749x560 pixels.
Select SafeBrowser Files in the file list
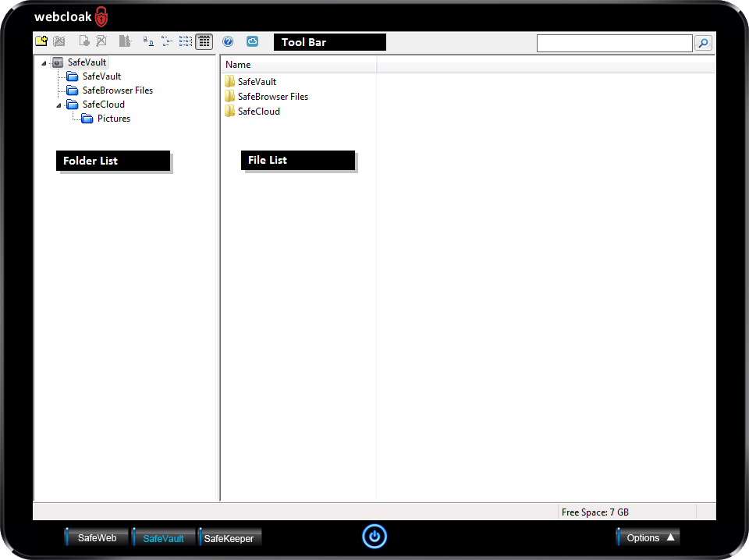point(272,97)
